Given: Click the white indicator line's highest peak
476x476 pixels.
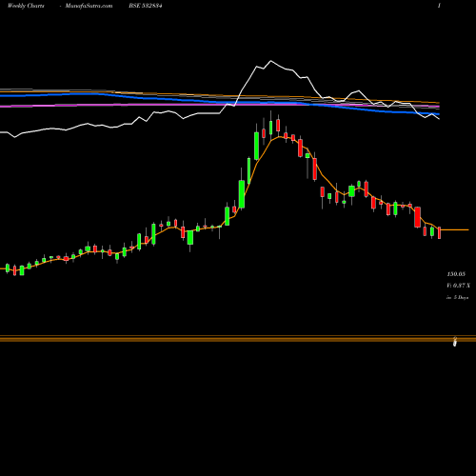Looking at the screenshot, I should click(270, 61).
